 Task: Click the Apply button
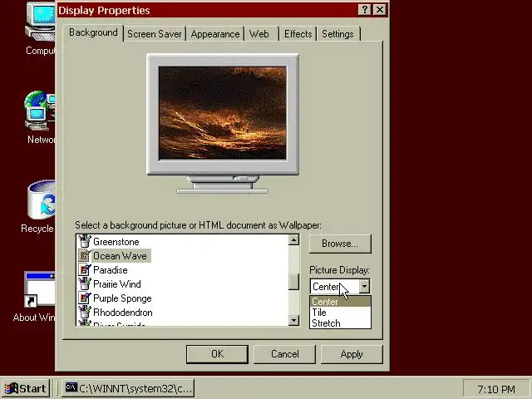352,354
